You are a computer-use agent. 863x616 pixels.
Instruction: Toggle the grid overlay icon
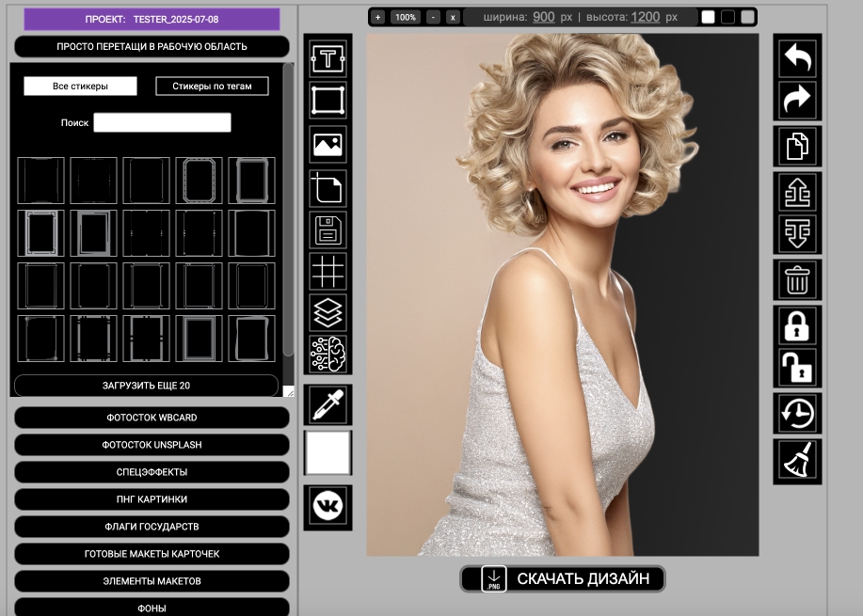pyautogui.click(x=328, y=271)
